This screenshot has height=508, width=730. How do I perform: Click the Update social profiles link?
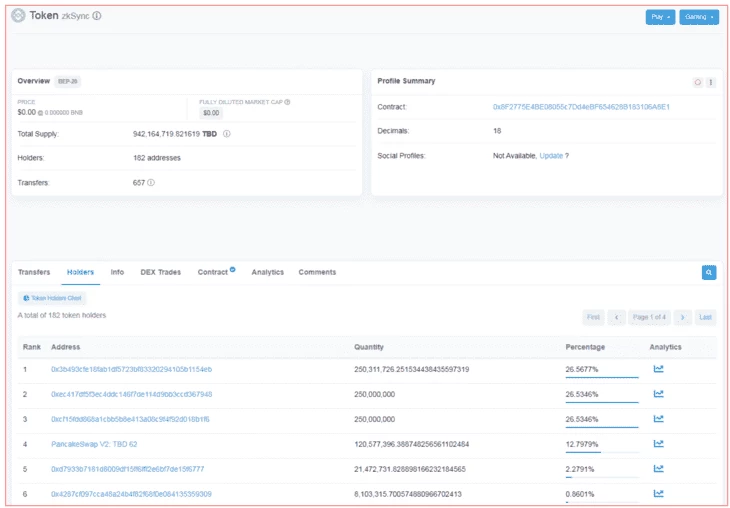click(551, 156)
